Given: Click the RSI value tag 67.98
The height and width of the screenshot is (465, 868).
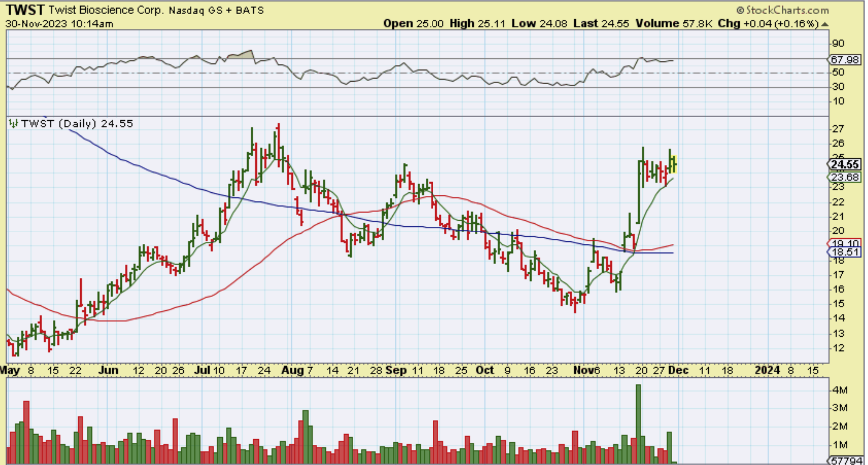Looking at the screenshot, I should (845, 60).
